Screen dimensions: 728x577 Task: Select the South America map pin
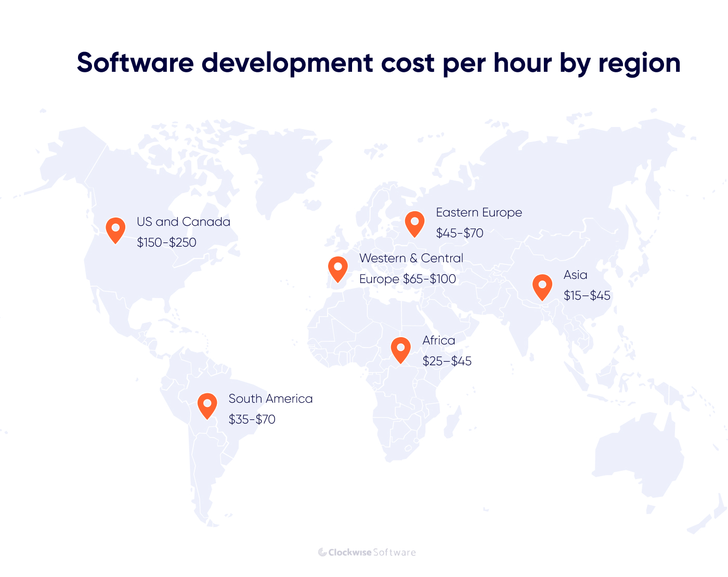207,405
